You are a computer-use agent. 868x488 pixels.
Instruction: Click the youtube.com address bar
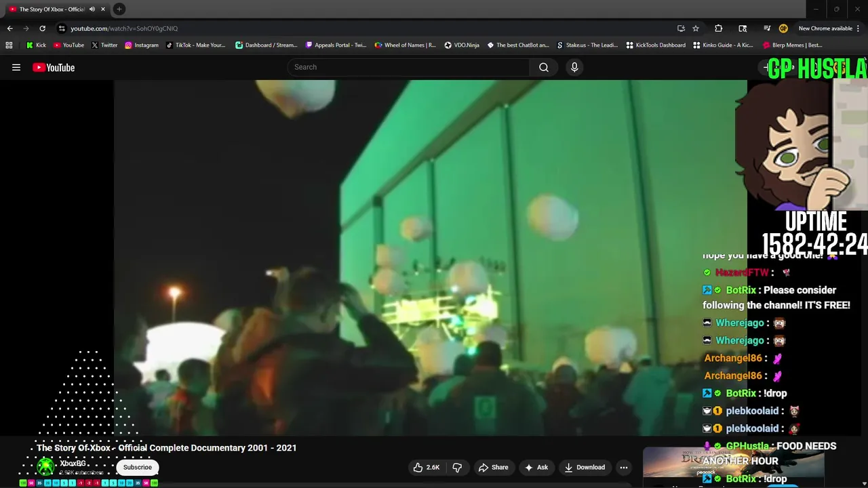(x=366, y=28)
